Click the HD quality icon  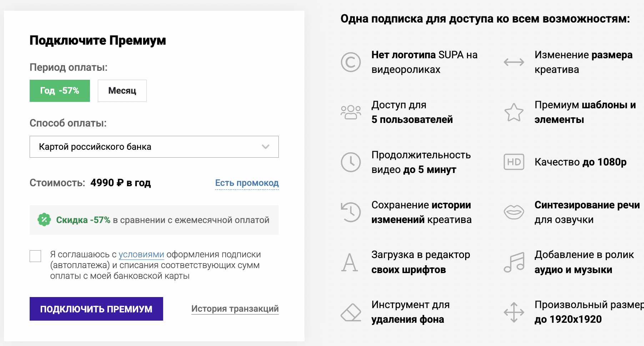coord(514,162)
